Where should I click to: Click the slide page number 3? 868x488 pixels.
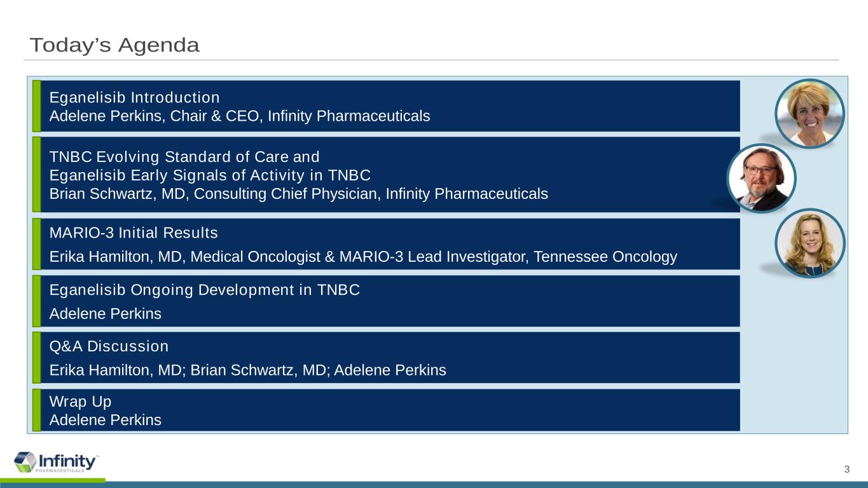coord(846,470)
